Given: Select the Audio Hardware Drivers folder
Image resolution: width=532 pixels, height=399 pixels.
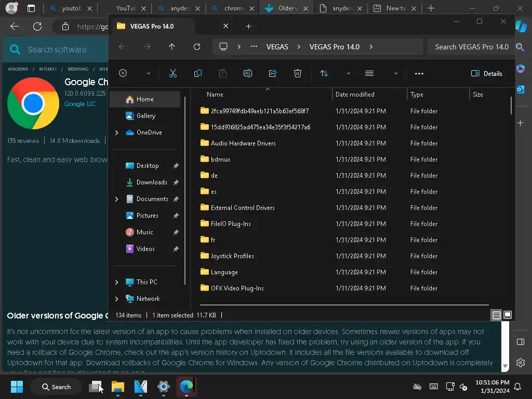Looking at the screenshot, I should 243,143.
